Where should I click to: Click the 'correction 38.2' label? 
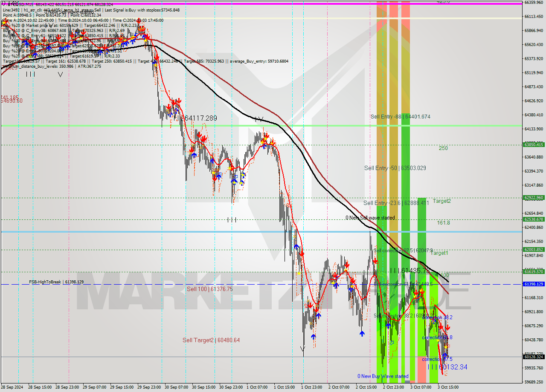tap(437, 317)
